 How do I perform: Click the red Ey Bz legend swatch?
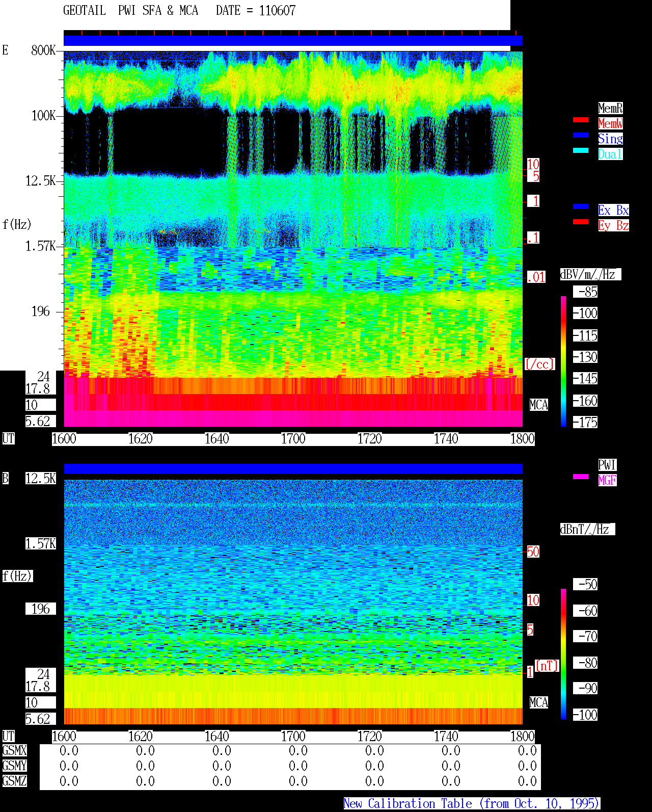pyautogui.click(x=581, y=222)
